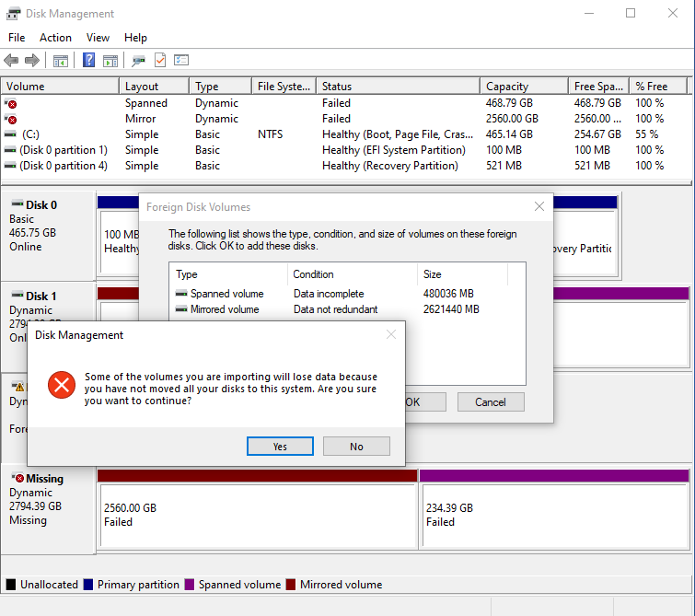Toggle the Show/Hide Action Pane icon

(x=110, y=61)
